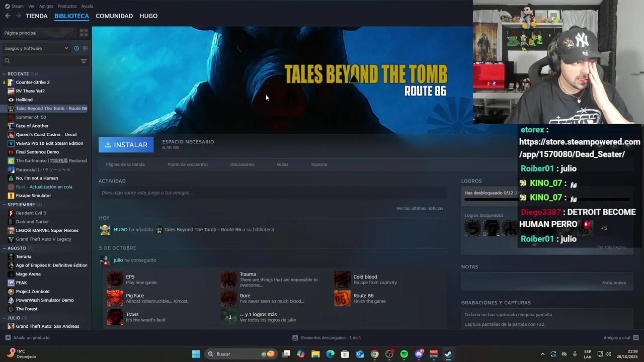Viewport: 644px width, 362px height.
Task: Open the Soporte link
Action: pyautogui.click(x=319, y=164)
